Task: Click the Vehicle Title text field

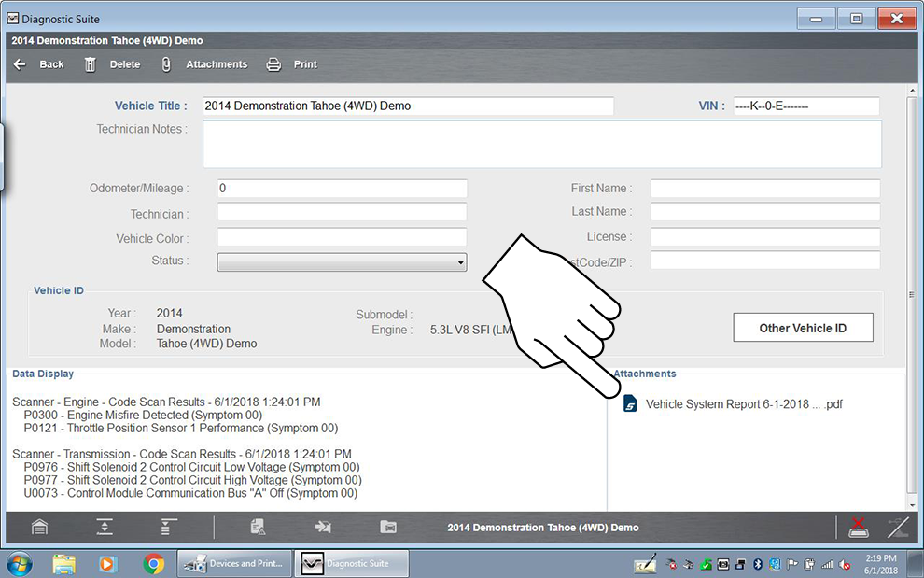Action: click(408, 106)
